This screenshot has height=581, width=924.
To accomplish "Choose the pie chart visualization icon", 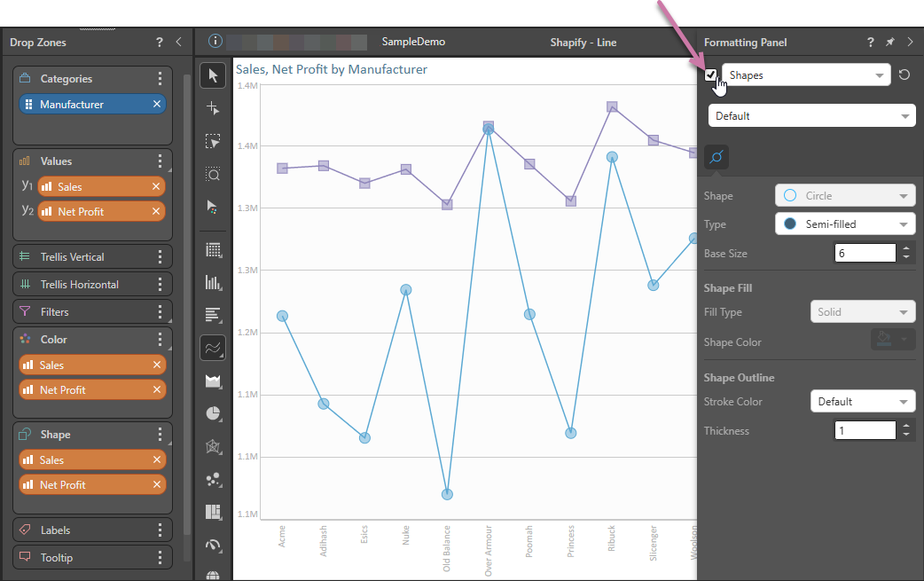I will [x=213, y=413].
